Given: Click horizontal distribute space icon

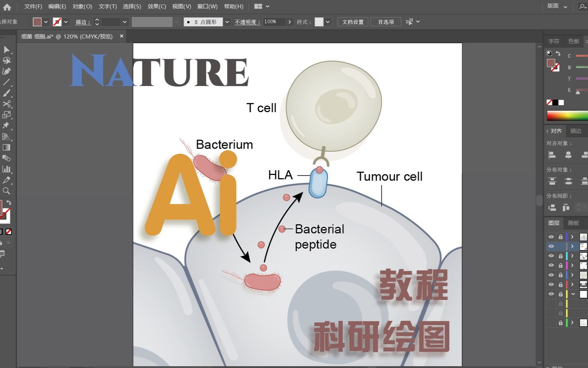Looking at the screenshot, I should 566,208.
